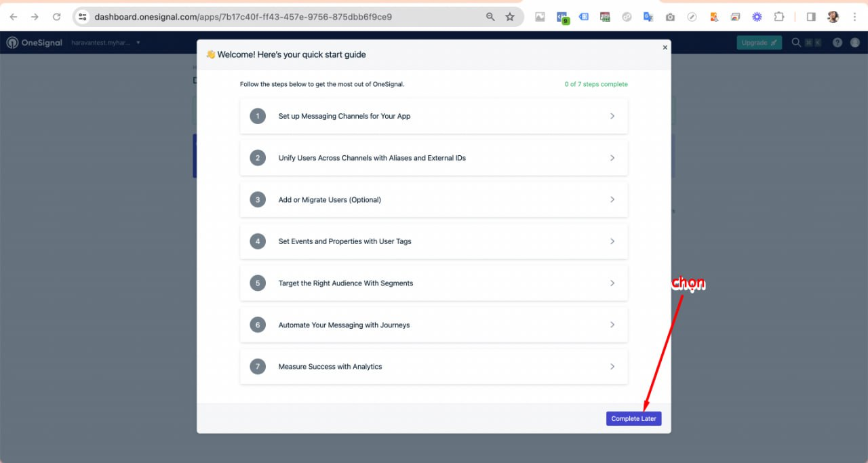Screen dimensions: 868x463
Task: Click the Complete Later button
Action: tap(633, 419)
